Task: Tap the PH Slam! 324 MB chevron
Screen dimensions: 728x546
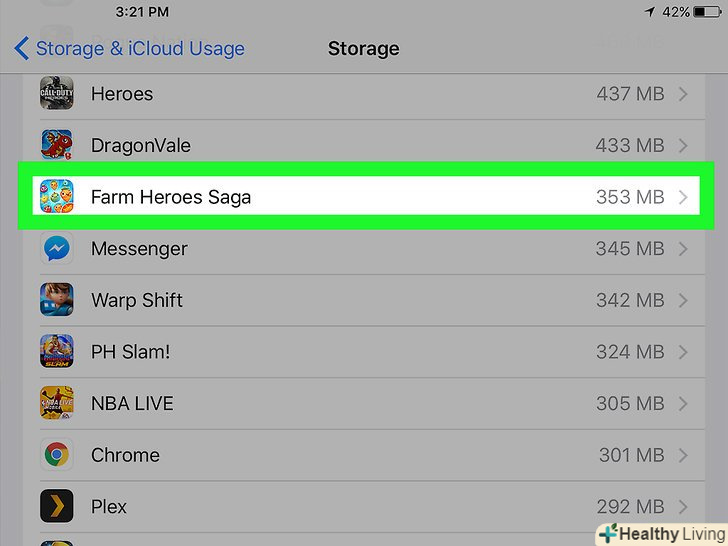Action: click(x=684, y=352)
